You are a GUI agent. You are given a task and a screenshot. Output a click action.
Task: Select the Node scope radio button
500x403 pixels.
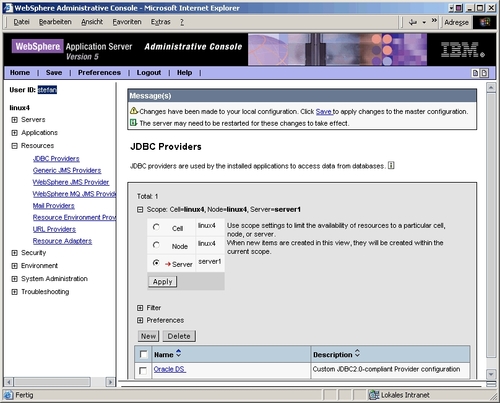pyautogui.click(x=156, y=245)
